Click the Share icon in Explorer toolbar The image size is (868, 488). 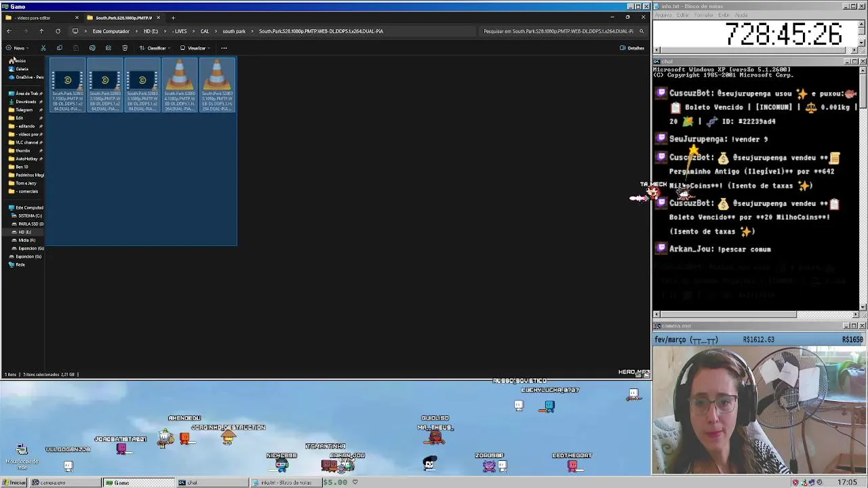click(108, 48)
